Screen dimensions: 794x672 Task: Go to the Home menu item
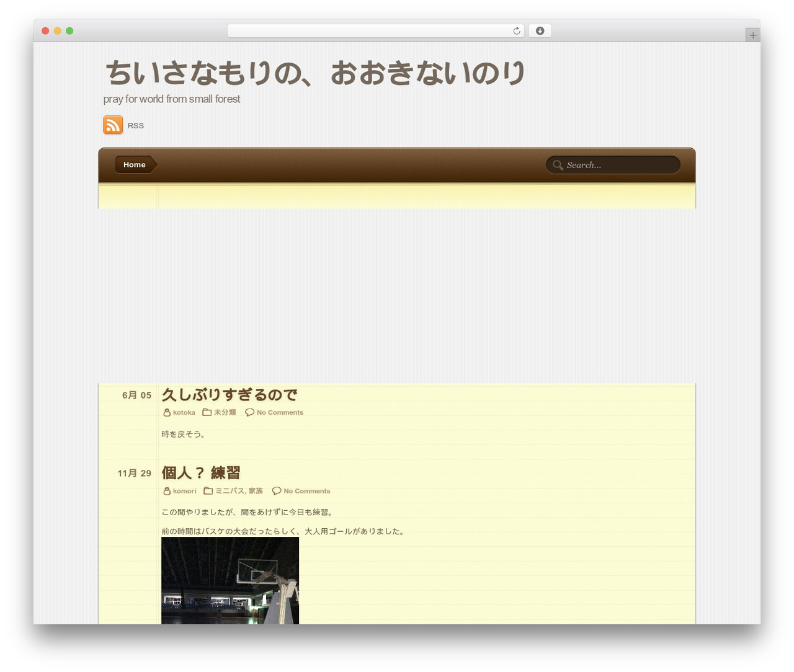point(135,165)
